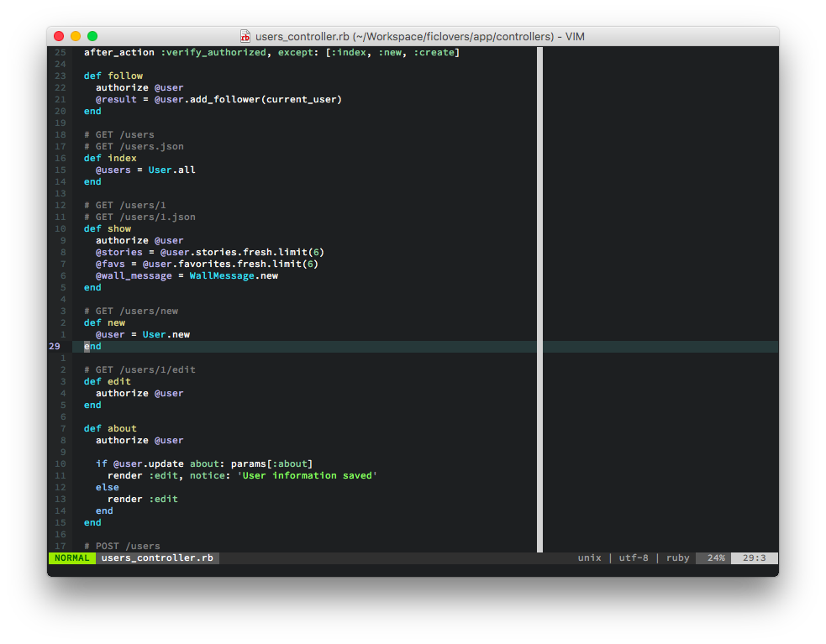
Task: Click the green zoom button in the title bar
Action: coord(92,36)
